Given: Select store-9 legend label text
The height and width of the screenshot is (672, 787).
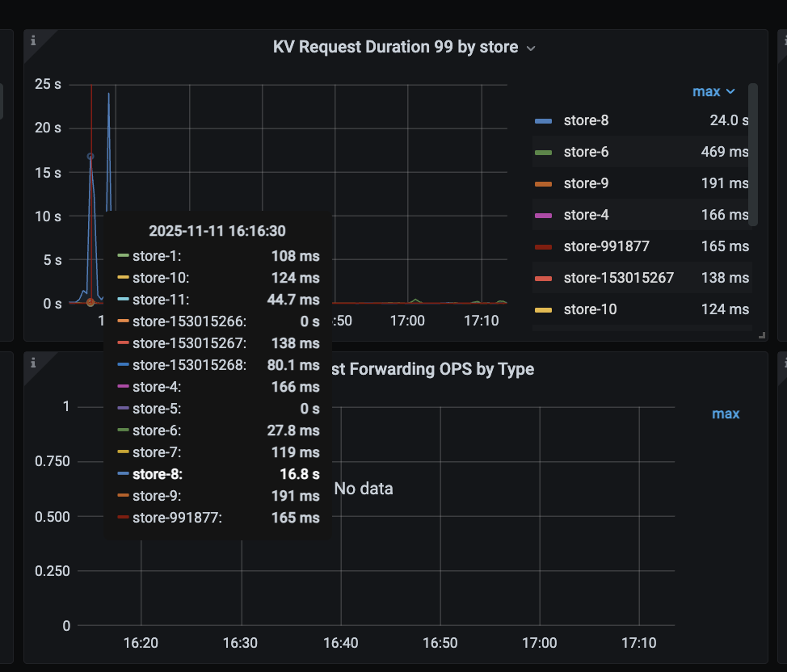Looking at the screenshot, I should click(586, 184).
